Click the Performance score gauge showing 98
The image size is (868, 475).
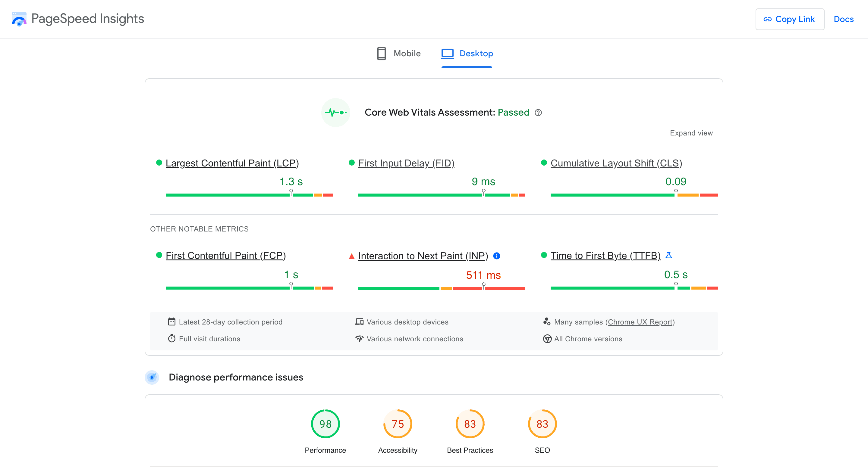tap(325, 424)
